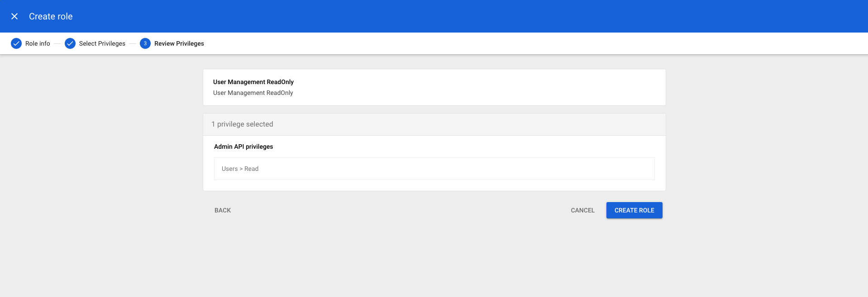
Task: Click the "Users" word in the privilege row
Action: point(229,169)
